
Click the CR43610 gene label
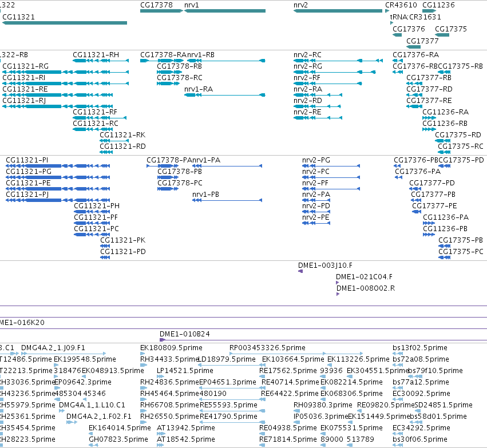tap(401, 5)
